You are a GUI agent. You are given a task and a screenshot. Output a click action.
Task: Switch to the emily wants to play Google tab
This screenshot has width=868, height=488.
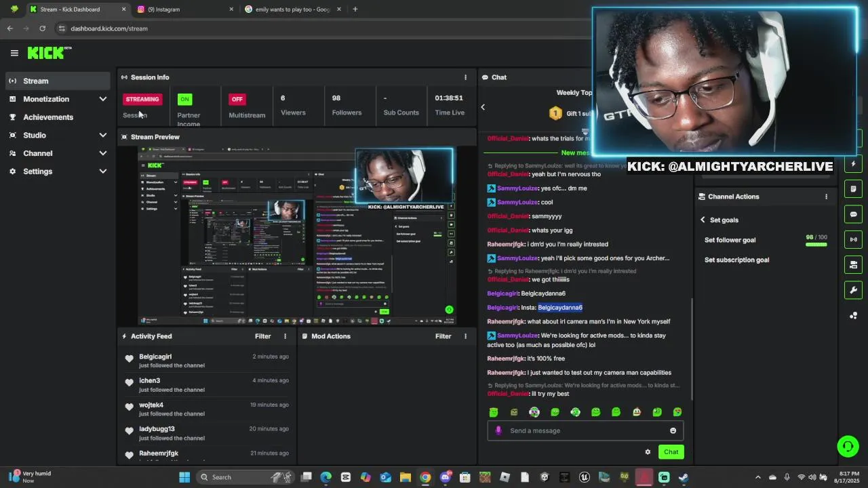[293, 9]
